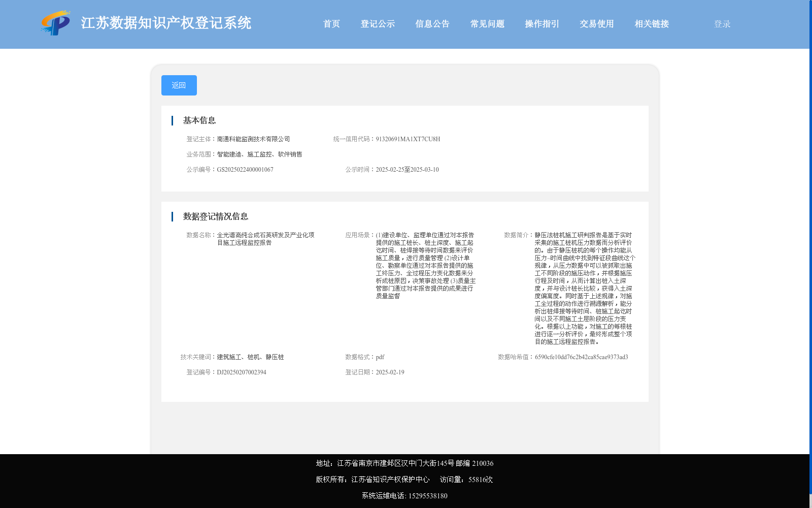Viewport: 812px width, 508px height.
Task: Click registration number DJ20250207002394
Action: 242,372
